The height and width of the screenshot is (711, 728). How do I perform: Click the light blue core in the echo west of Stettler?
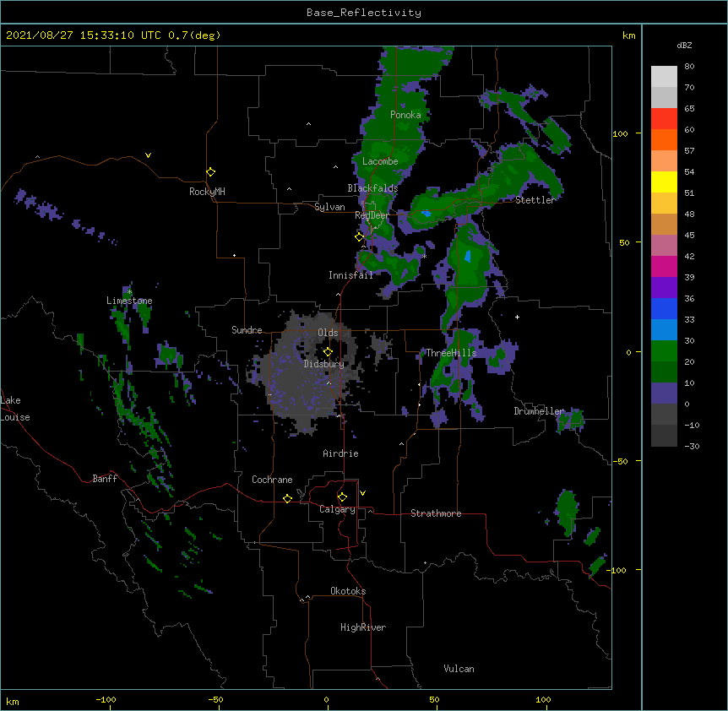[x=426, y=214]
